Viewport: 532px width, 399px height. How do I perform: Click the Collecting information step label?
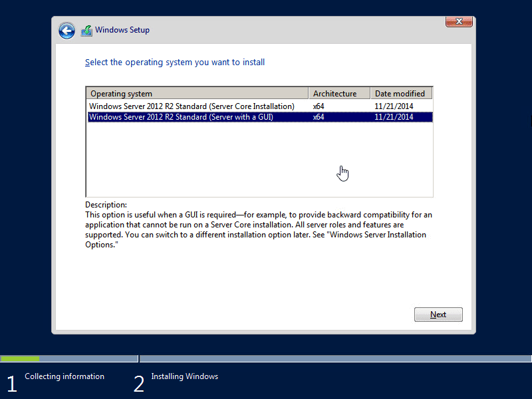coord(64,376)
